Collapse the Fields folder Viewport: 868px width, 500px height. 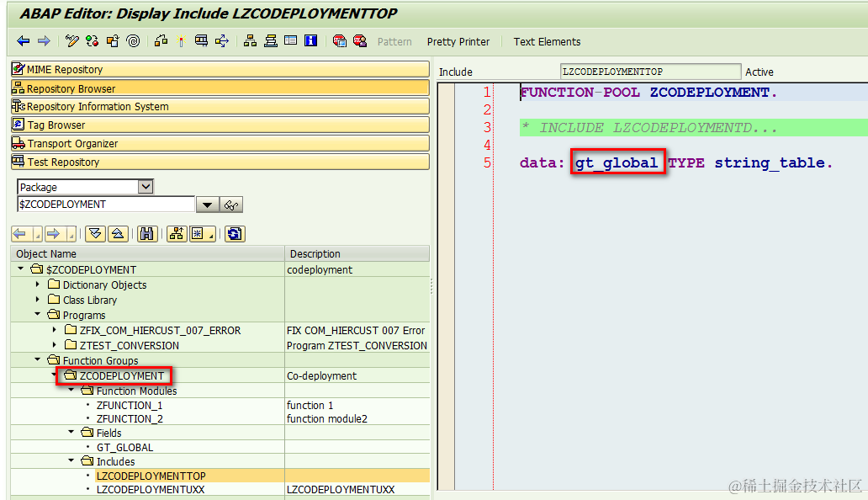[71, 433]
